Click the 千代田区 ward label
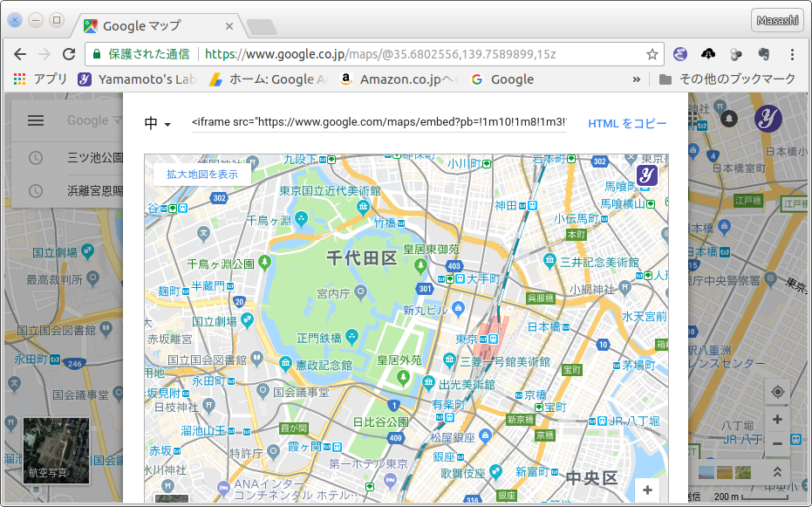The height and width of the screenshot is (507, 812). pos(361,257)
